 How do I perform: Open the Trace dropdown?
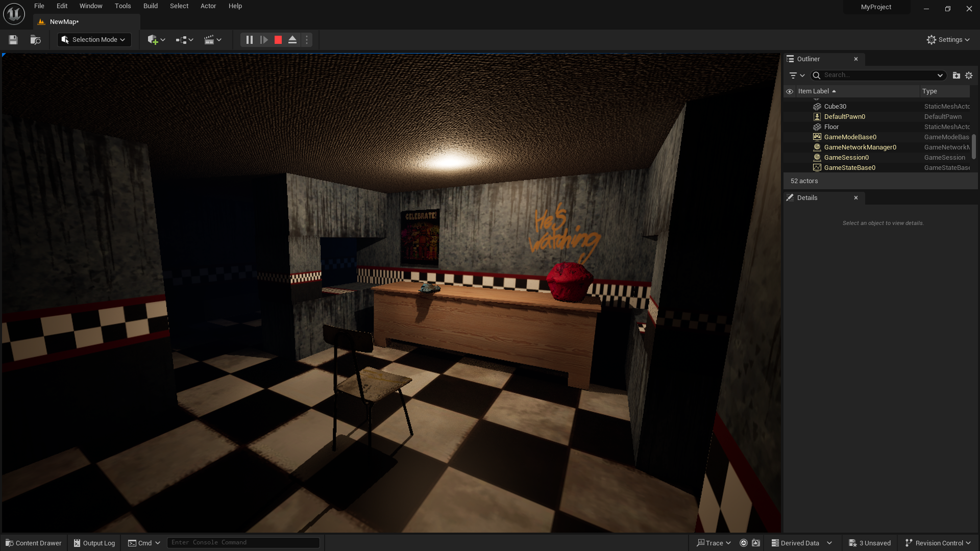pos(714,543)
